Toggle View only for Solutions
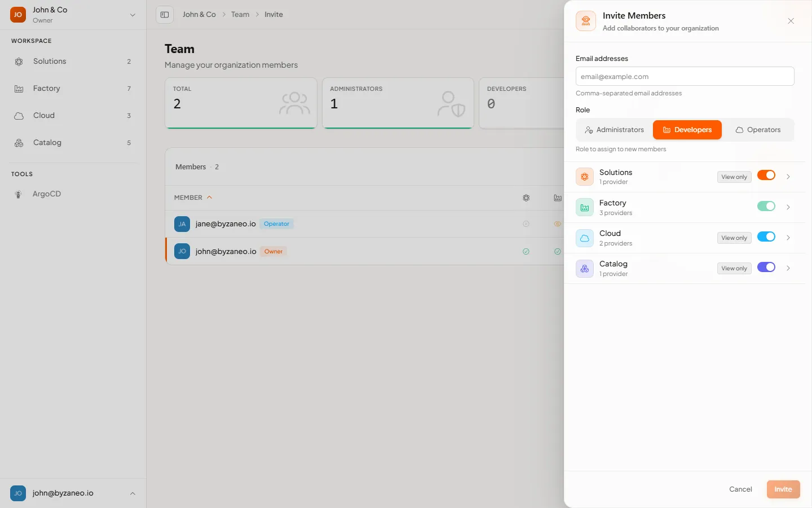Viewport: 812px width, 508px height. click(734, 177)
